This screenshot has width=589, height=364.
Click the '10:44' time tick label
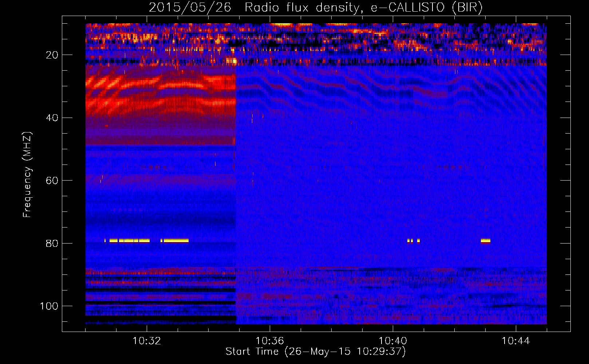[x=516, y=341]
